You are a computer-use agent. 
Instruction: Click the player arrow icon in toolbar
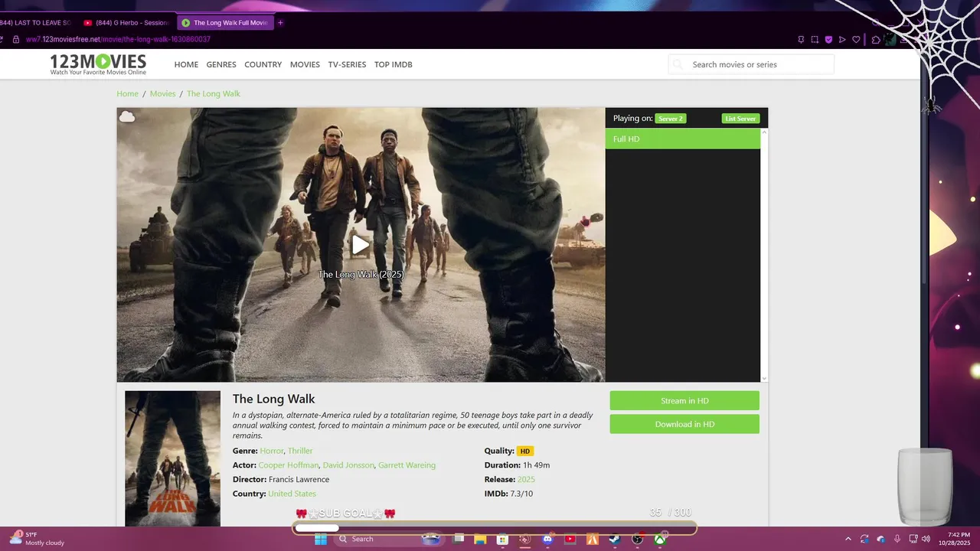pyautogui.click(x=842, y=40)
